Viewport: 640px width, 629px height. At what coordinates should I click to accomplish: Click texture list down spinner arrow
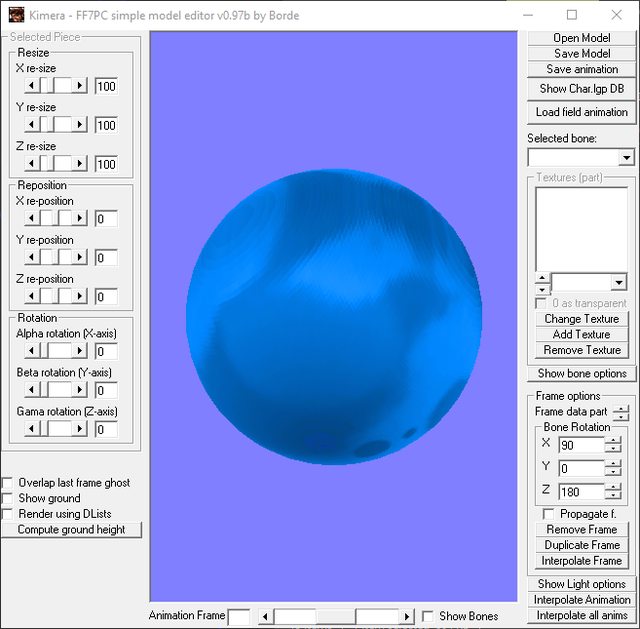tap(542, 289)
